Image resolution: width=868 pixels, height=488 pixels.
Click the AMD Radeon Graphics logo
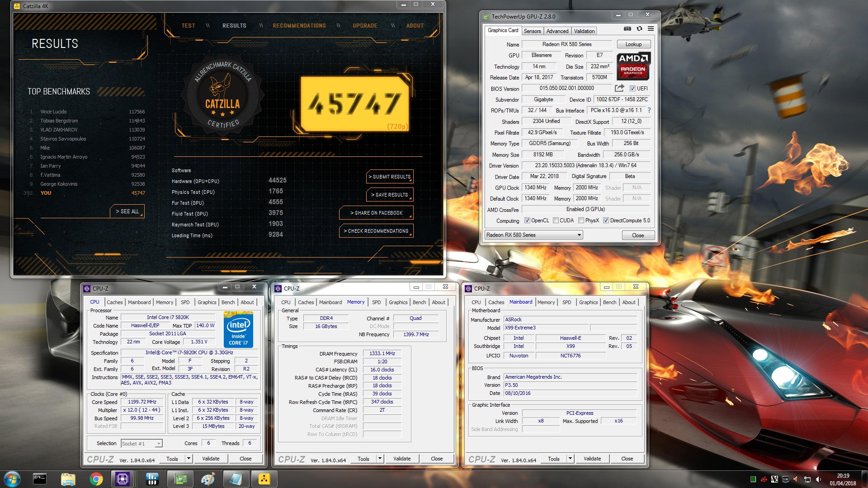tap(633, 66)
